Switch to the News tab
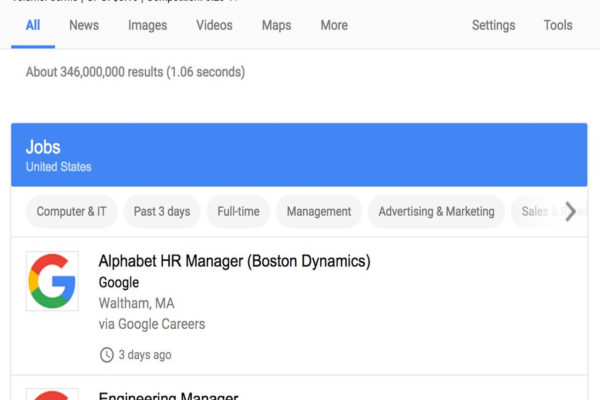The width and height of the screenshot is (600, 400). pos(84,25)
